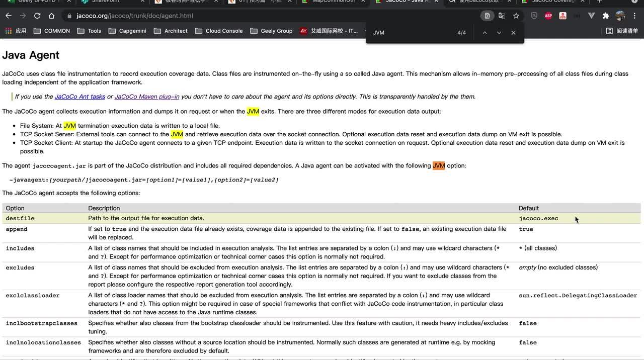Viewport: 644px width, 360px height.
Task: Click the sun.reflect.DelegatingClassLoader default value
Action: pyautogui.click(x=578, y=296)
